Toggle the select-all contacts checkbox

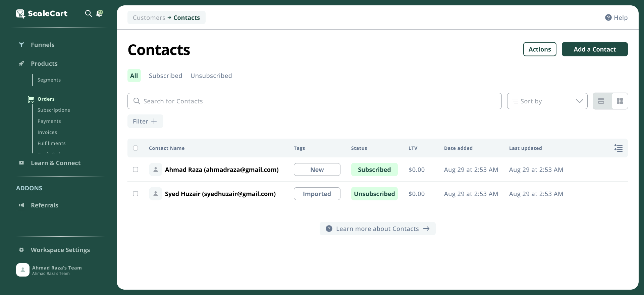point(136,148)
